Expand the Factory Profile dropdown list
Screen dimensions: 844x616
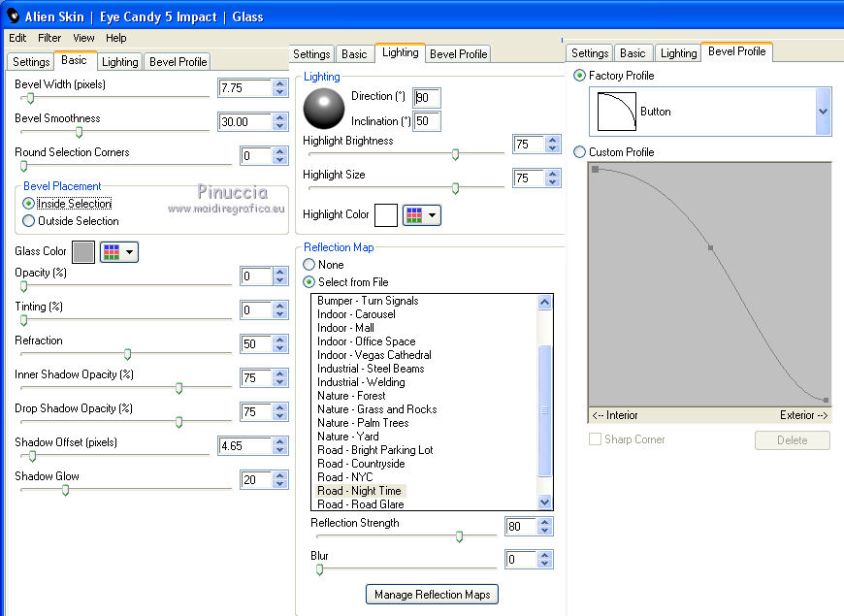(823, 112)
